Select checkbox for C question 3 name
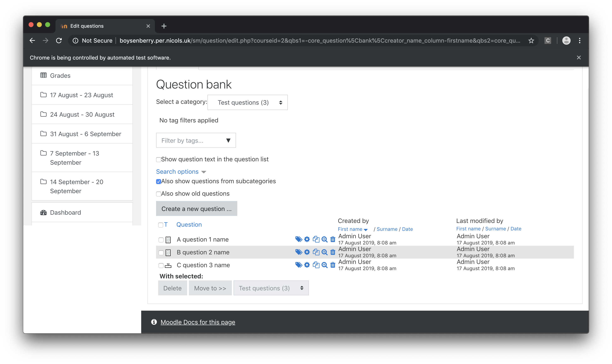This screenshot has height=364, width=612. pos(161,265)
